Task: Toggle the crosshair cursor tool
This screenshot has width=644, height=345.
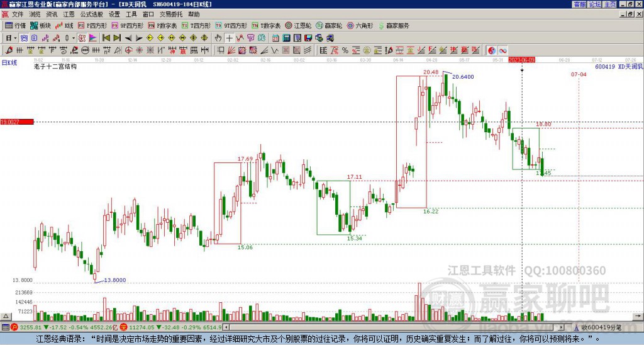Action: coord(229,38)
